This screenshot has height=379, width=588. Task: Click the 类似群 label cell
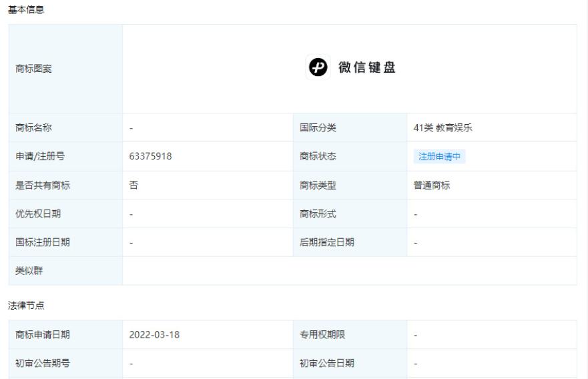(x=65, y=271)
